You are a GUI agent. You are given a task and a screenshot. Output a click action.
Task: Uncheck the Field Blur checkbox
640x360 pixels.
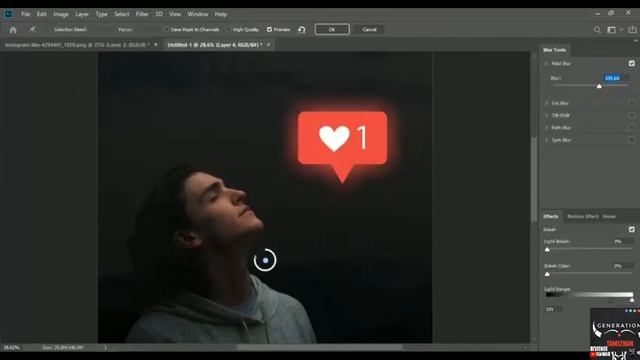631,63
